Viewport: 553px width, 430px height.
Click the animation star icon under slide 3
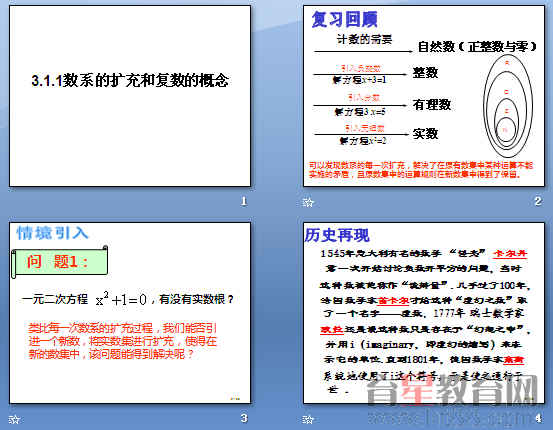(x=14, y=419)
